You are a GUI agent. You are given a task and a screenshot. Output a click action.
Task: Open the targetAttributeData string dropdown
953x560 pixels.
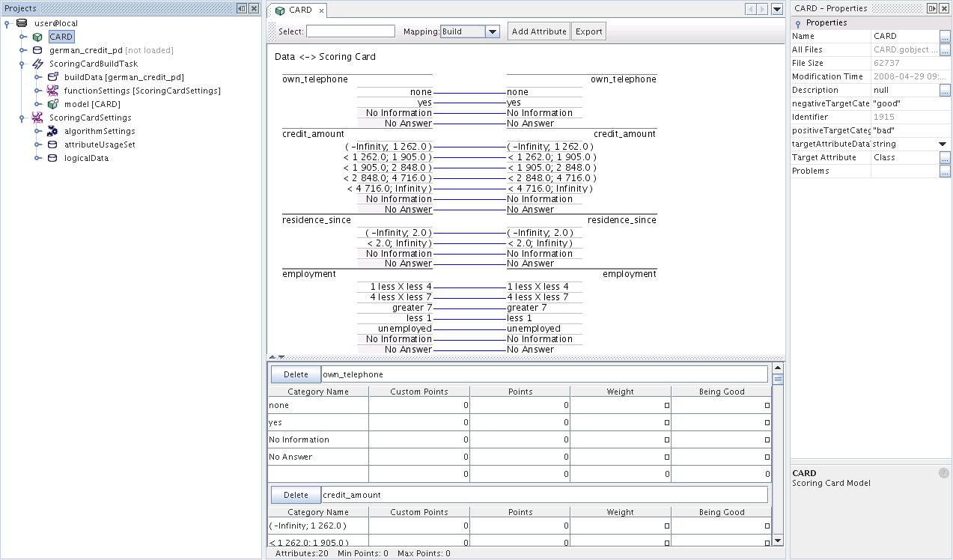tap(943, 144)
